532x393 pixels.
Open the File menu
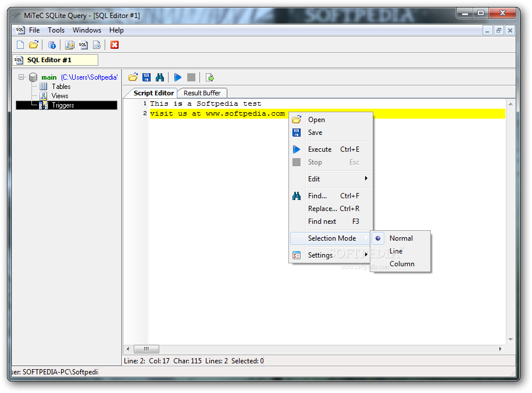pyautogui.click(x=34, y=30)
